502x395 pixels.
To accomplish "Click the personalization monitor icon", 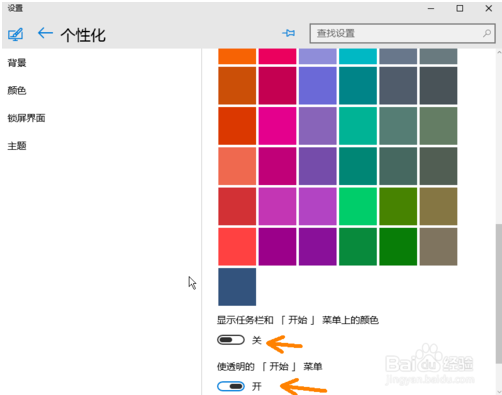I will click(x=15, y=34).
